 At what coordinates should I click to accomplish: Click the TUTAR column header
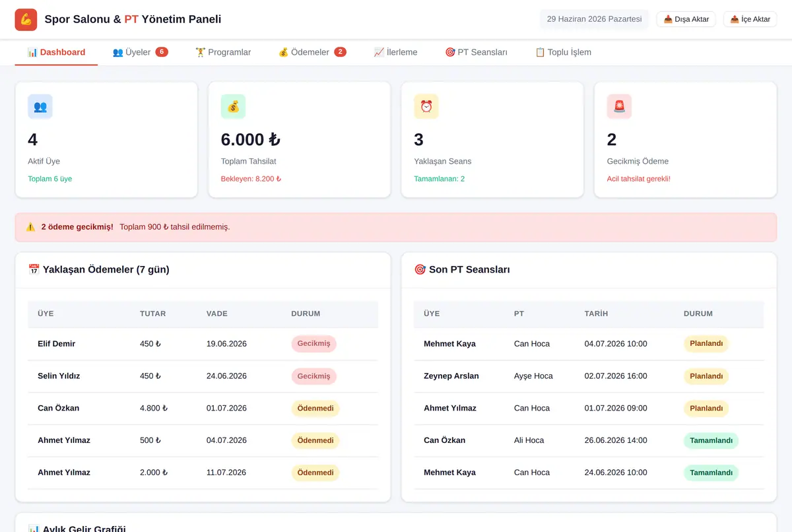(x=153, y=314)
